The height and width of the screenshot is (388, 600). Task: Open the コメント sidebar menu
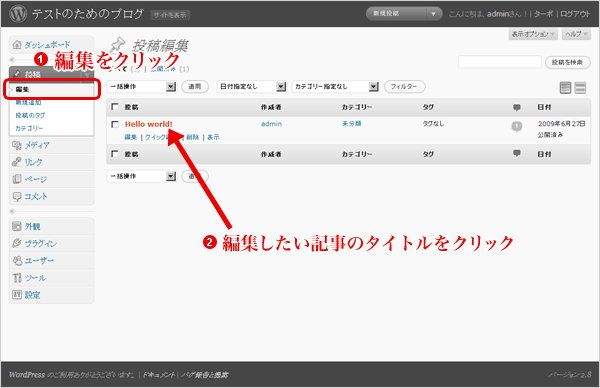[x=36, y=196]
